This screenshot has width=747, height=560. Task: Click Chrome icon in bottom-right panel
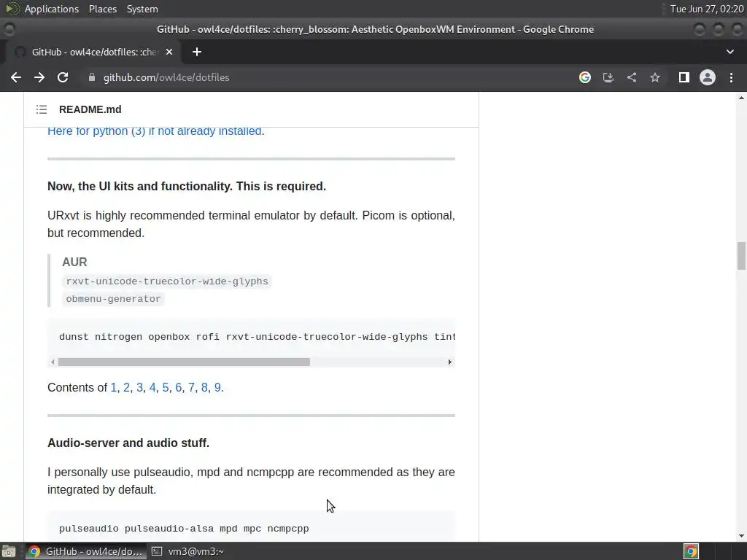coord(691,551)
